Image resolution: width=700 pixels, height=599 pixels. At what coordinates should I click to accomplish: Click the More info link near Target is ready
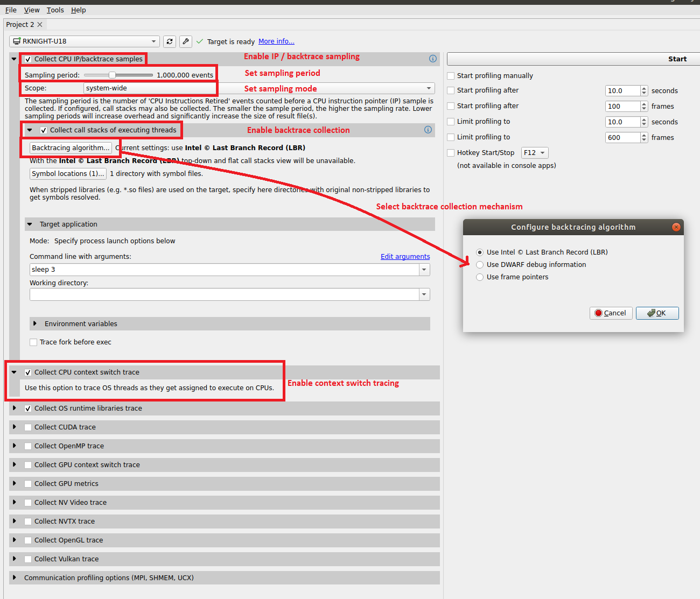(x=276, y=41)
